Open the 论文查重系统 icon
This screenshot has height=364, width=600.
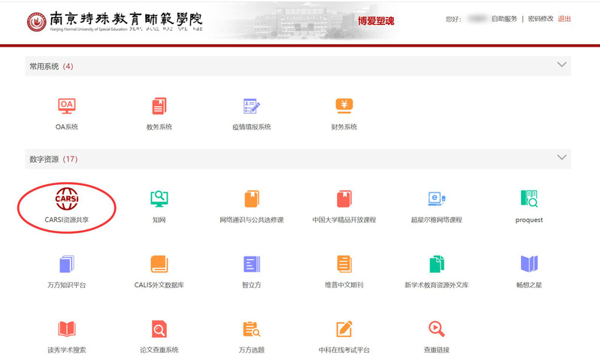coord(159,329)
